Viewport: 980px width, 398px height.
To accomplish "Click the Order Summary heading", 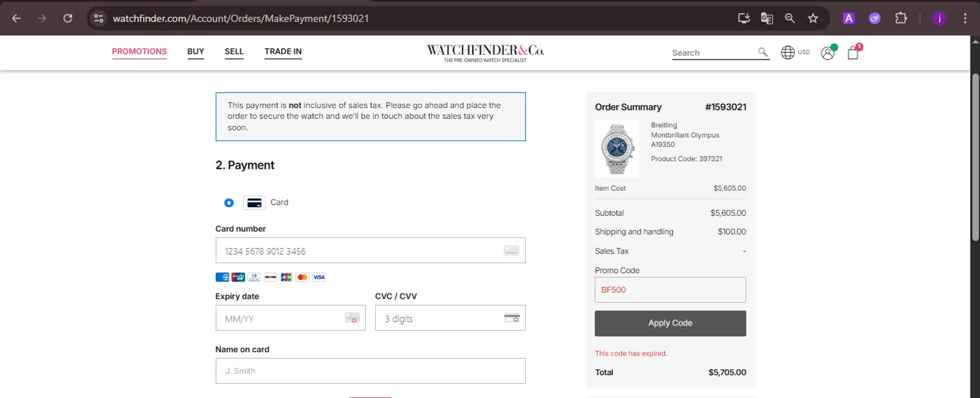I will [x=628, y=107].
